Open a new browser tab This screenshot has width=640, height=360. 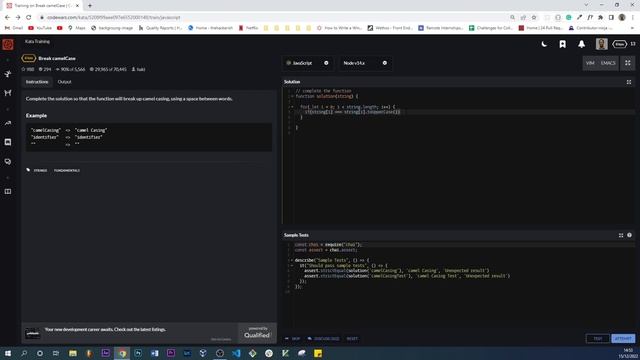(90, 6)
